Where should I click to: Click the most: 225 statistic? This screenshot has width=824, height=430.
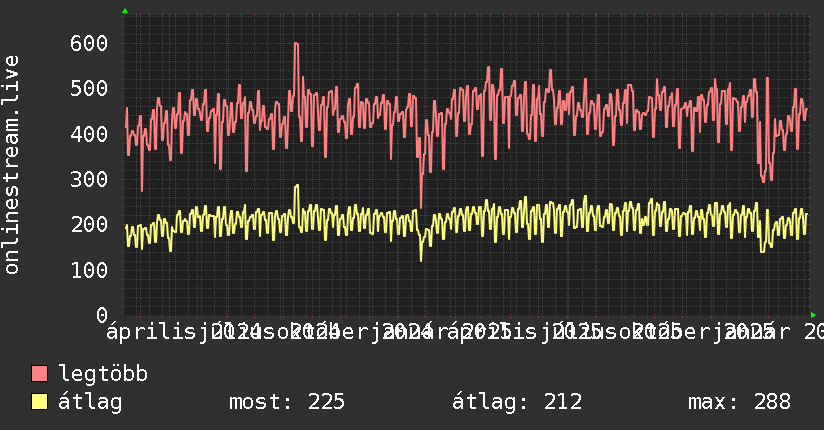coord(287,402)
